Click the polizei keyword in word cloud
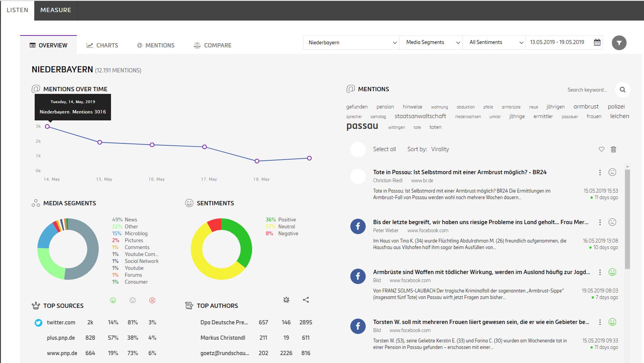Screen dimensions: 644x363 616,106
